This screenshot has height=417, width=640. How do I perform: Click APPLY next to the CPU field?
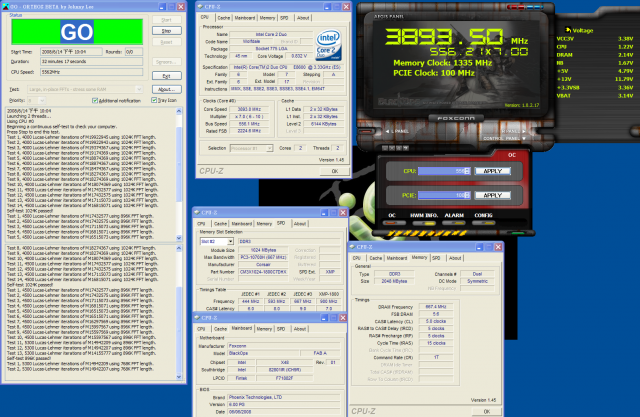[493, 171]
